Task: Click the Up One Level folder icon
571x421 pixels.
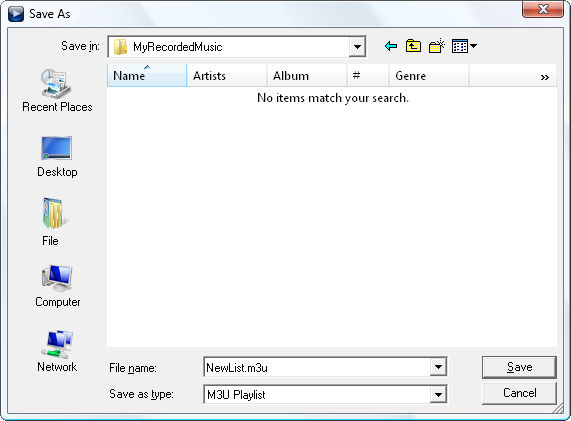Action: 413,46
